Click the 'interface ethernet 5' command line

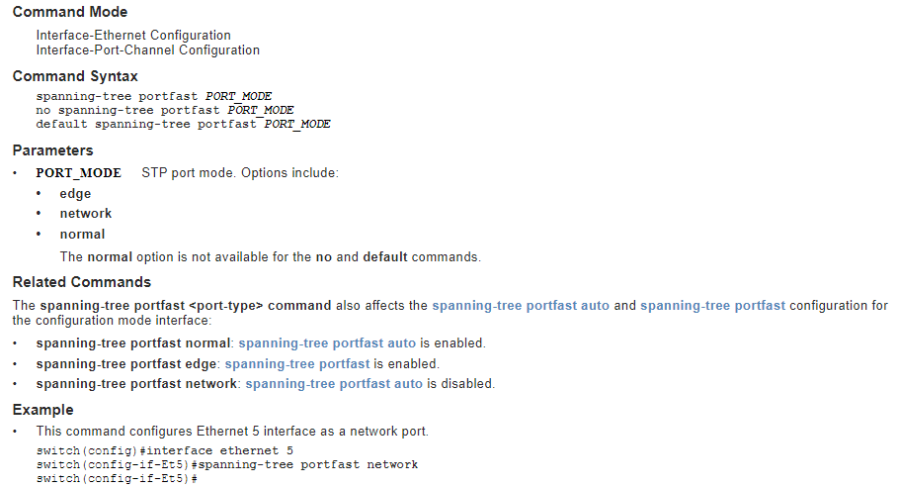[150, 451]
